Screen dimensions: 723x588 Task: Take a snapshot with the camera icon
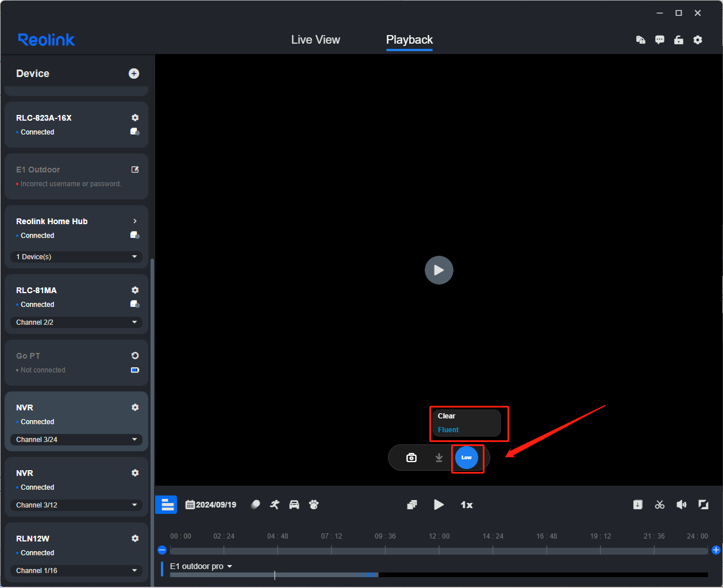point(412,458)
